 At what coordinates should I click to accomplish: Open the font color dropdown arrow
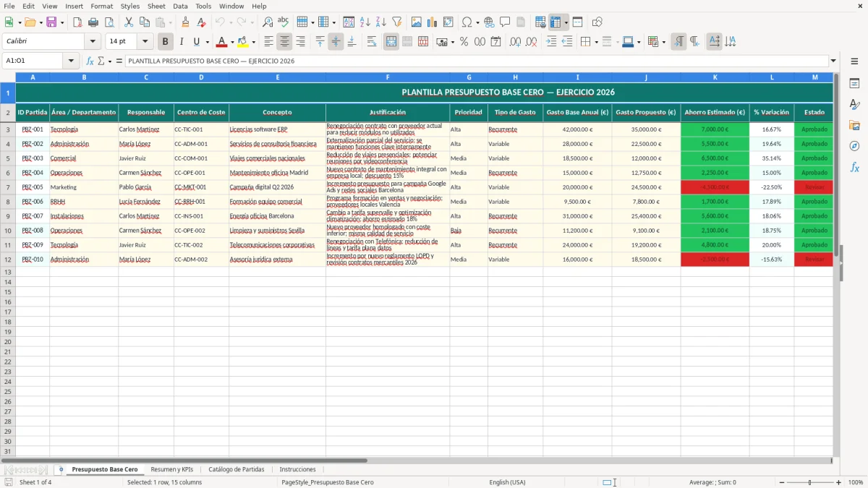pyautogui.click(x=231, y=42)
